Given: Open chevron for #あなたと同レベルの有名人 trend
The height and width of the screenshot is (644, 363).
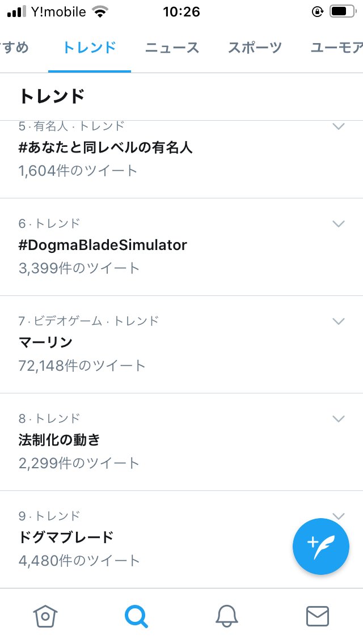Looking at the screenshot, I should coord(339,126).
